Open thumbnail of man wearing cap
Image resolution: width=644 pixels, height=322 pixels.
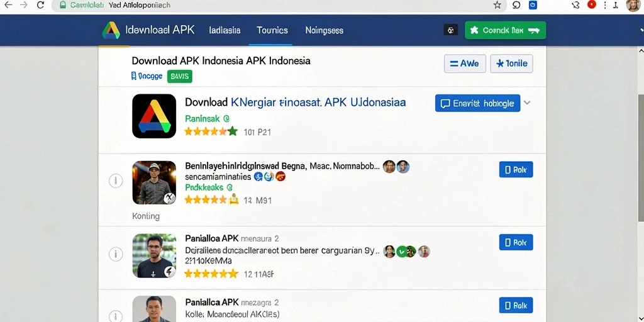pyautogui.click(x=154, y=182)
